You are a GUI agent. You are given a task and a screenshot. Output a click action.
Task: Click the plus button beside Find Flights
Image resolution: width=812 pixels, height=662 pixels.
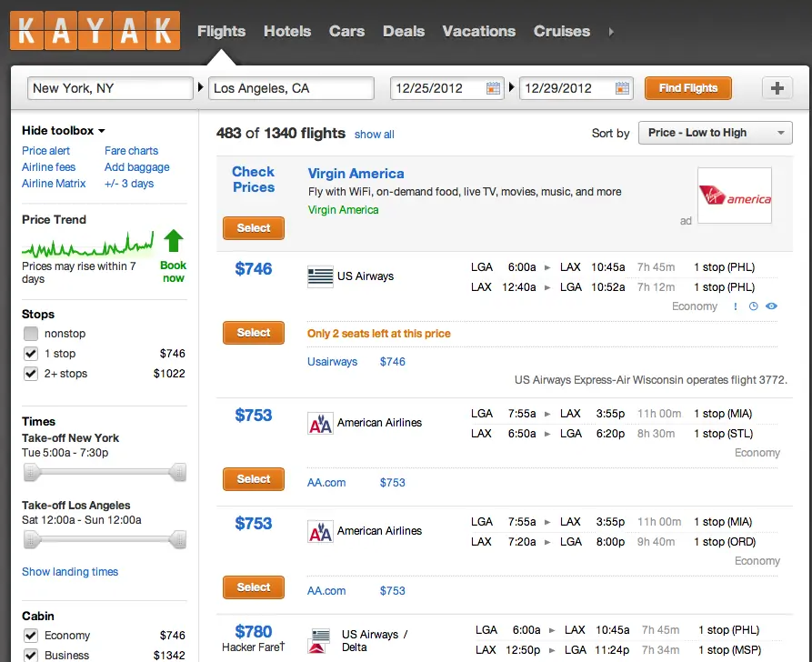pyautogui.click(x=777, y=88)
